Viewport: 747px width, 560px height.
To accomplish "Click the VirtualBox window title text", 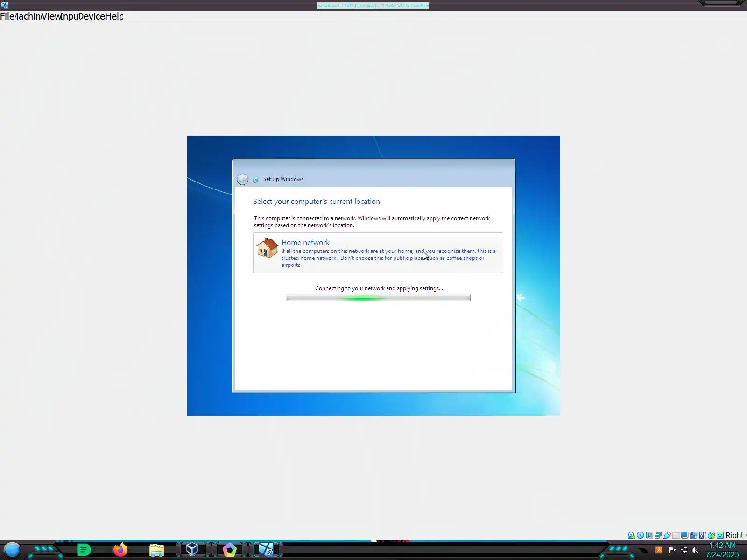I will tap(373, 6).
